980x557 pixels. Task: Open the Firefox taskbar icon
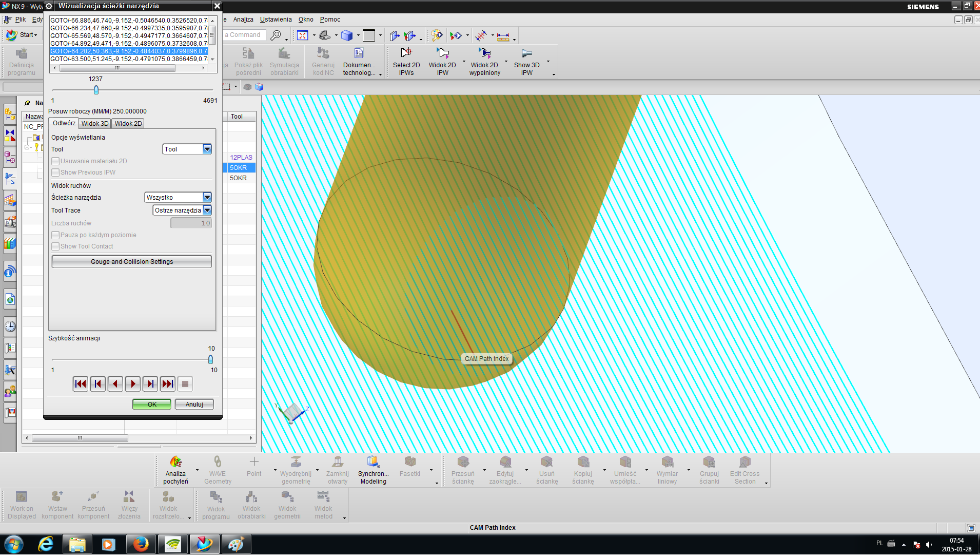point(141,544)
